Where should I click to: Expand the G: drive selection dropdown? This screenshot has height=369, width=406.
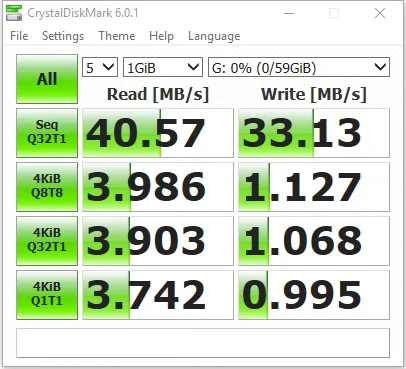299,67
